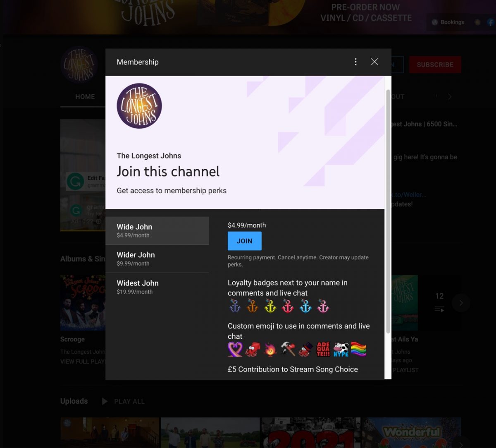Click the Membership dialog vertical scrollbar

coord(388,212)
